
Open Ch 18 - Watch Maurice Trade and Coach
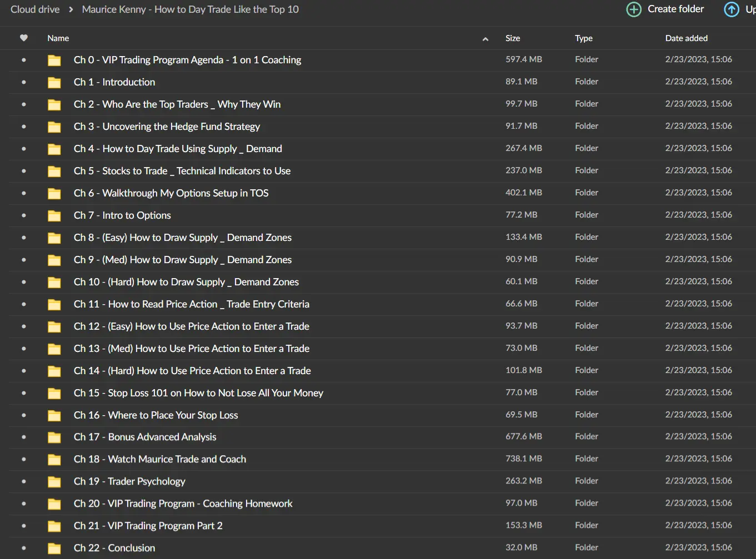coord(160,459)
